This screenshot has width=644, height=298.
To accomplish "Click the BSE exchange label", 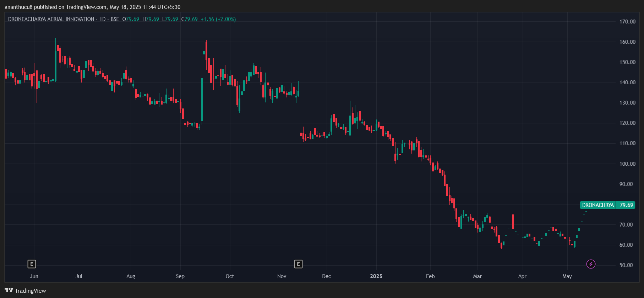I will [x=115, y=19].
